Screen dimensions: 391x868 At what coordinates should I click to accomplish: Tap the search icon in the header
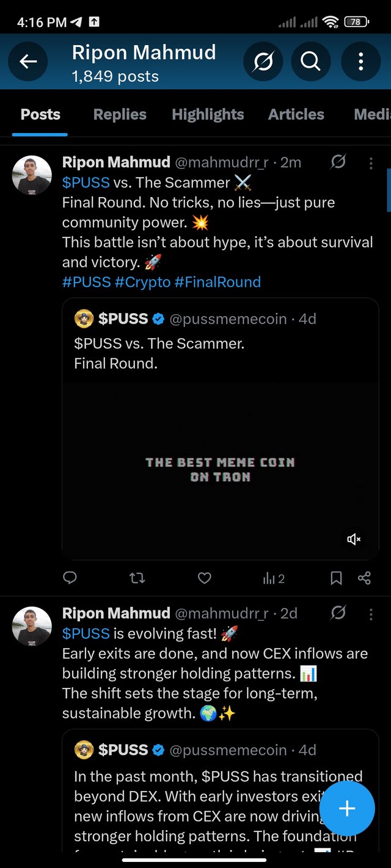[310, 61]
